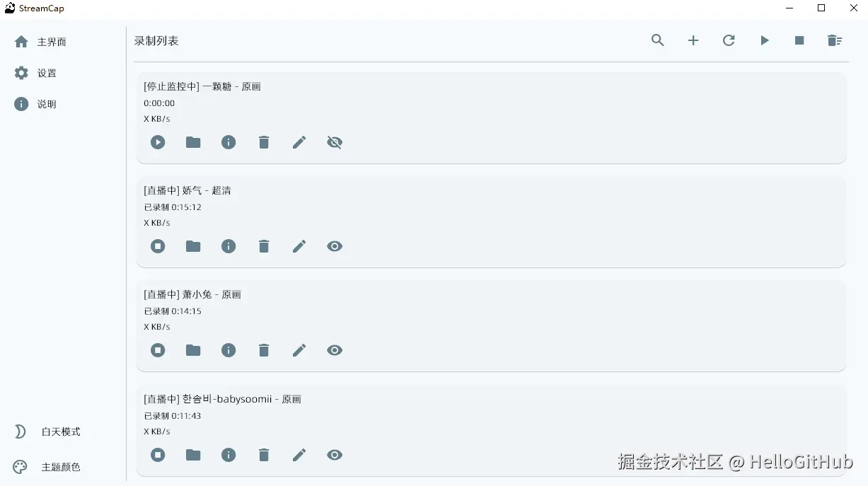Screen dimensions: 868x486
Task: Toggle monitoring eye icon for 一颗糖
Action: (335, 142)
